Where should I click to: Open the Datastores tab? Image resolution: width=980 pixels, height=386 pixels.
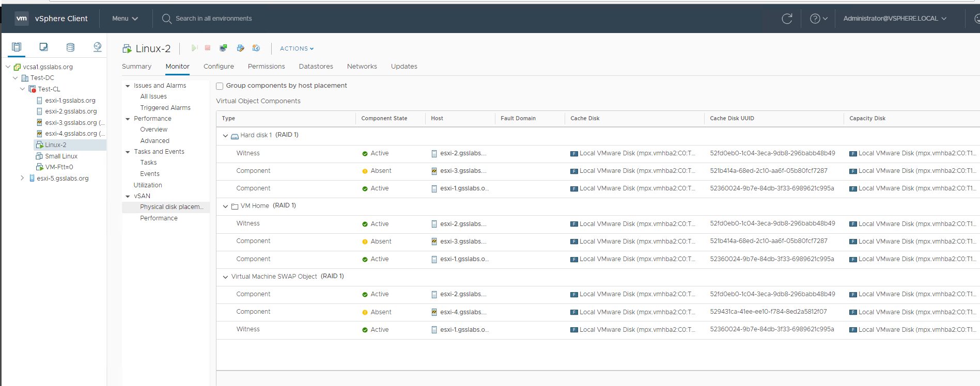click(316, 67)
